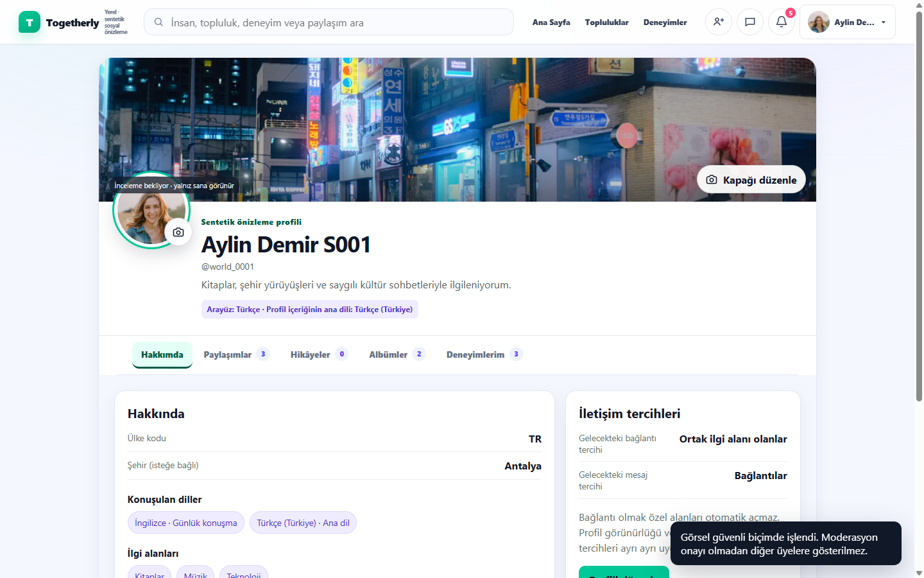Click the Ortak ilgi alanı olanlar value
This screenshot has height=578, width=924.
click(733, 439)
